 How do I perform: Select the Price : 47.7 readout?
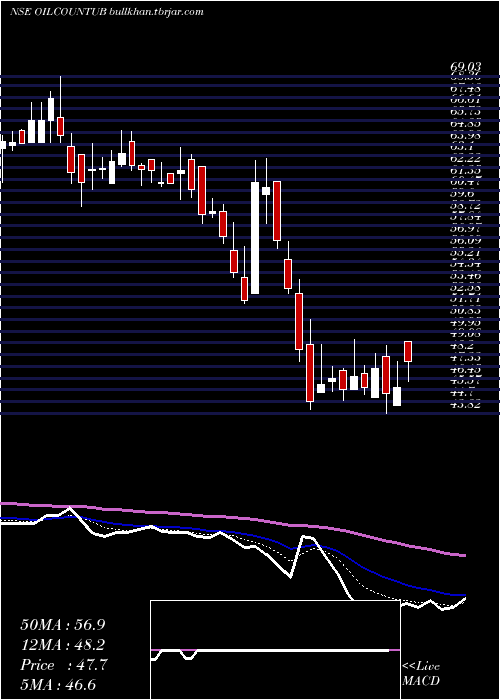pyautogui.click(x=62, y=665)
